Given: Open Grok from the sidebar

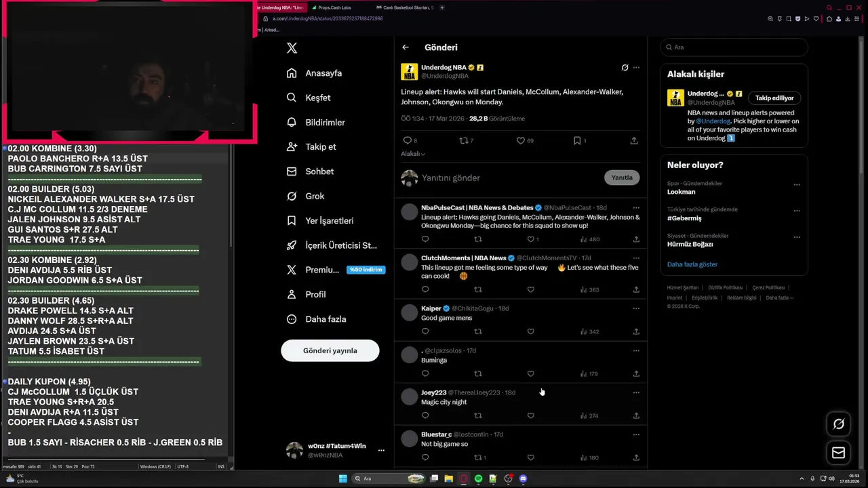Looking at the screenshot, I should tap(306, 196).
